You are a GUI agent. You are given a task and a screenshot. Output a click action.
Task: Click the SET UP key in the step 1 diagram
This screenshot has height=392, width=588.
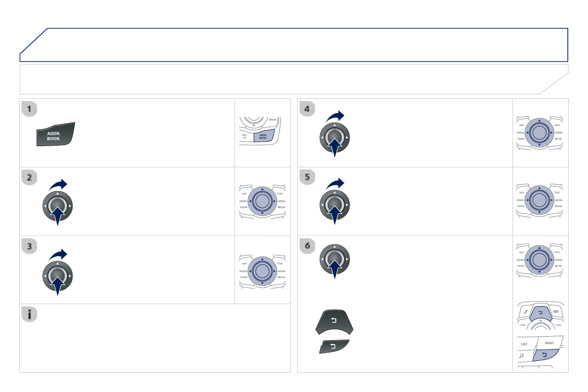tap(245, 136)
